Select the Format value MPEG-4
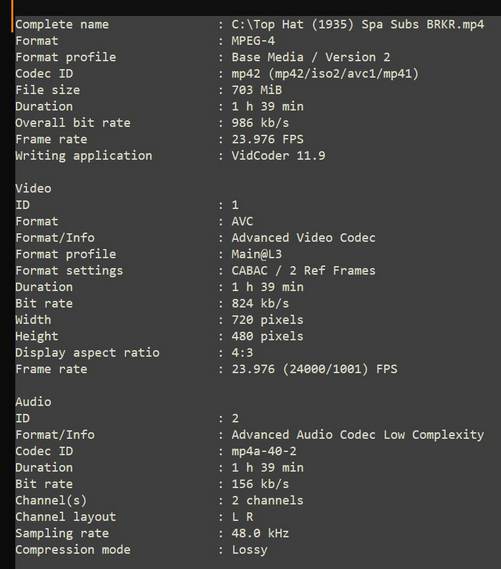 tap(253, 41)
